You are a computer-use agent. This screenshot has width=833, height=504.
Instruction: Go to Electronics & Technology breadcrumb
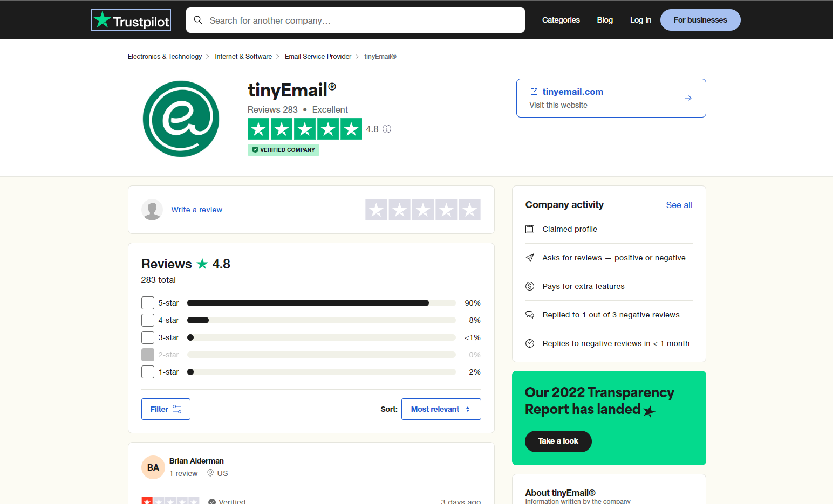[x=165, y=57]
